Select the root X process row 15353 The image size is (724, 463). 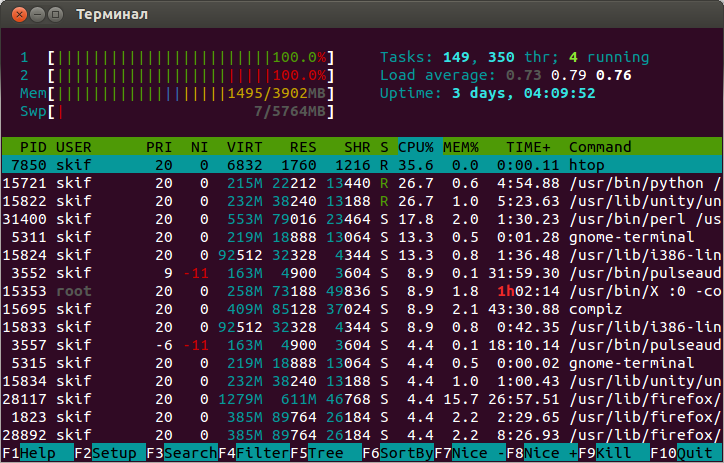[362, 291]
